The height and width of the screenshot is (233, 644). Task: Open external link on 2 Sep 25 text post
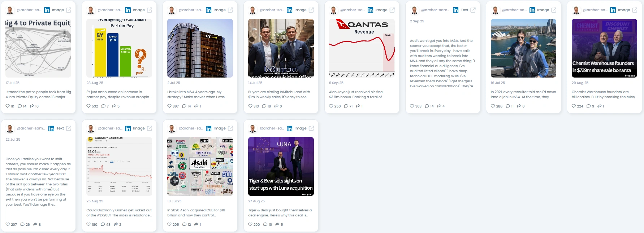point(473,10)
